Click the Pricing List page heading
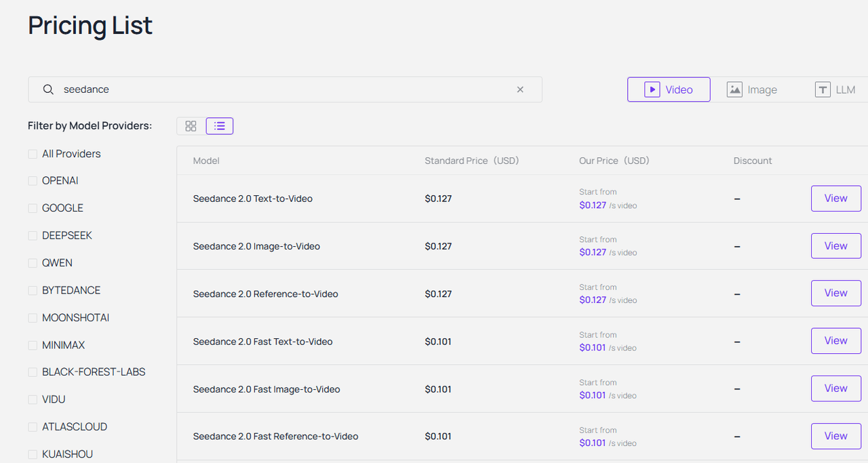The width and height of the screenshot is (868, 463). coord(90,26)
